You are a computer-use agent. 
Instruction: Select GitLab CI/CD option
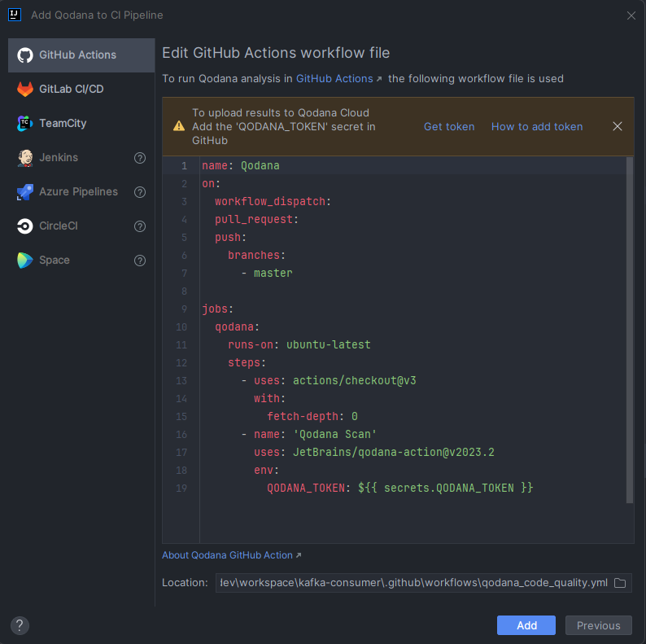pyautogui.click(x=81, y=89)
